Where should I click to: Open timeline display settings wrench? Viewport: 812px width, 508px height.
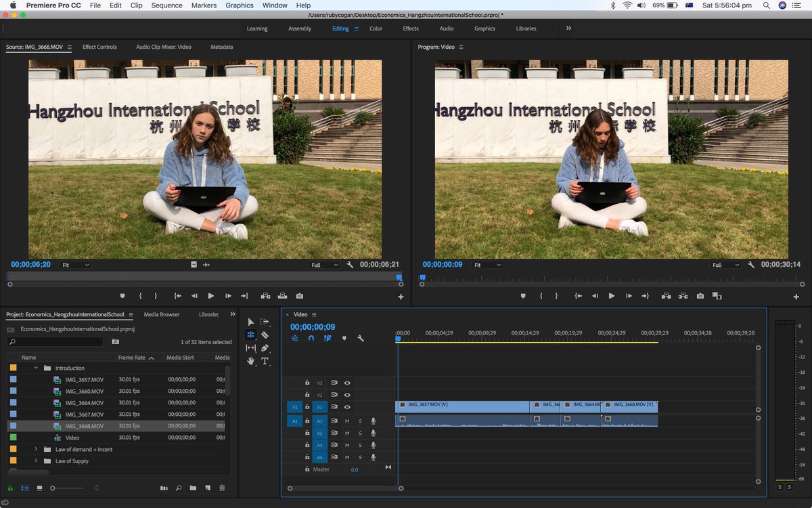[361, 338]
